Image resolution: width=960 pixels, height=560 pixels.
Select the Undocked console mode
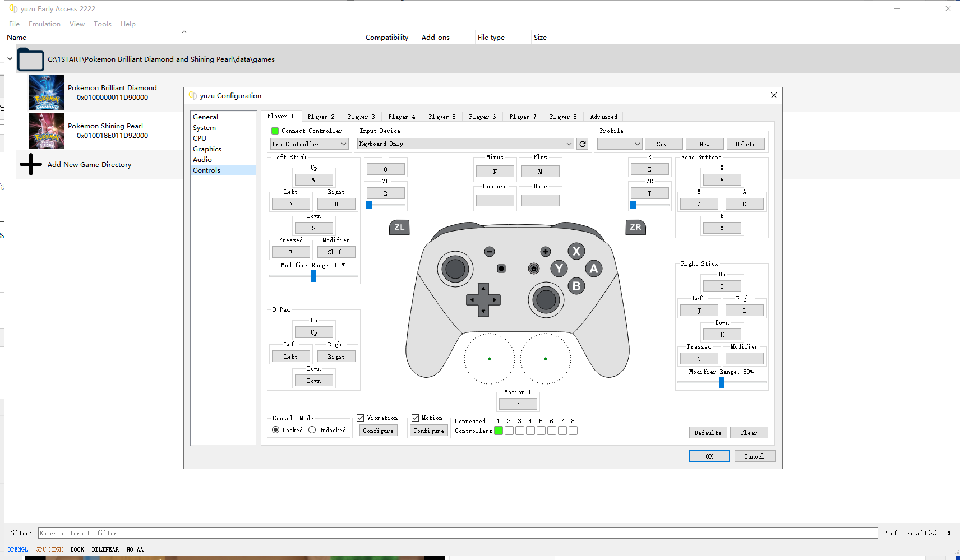[312, 430]
